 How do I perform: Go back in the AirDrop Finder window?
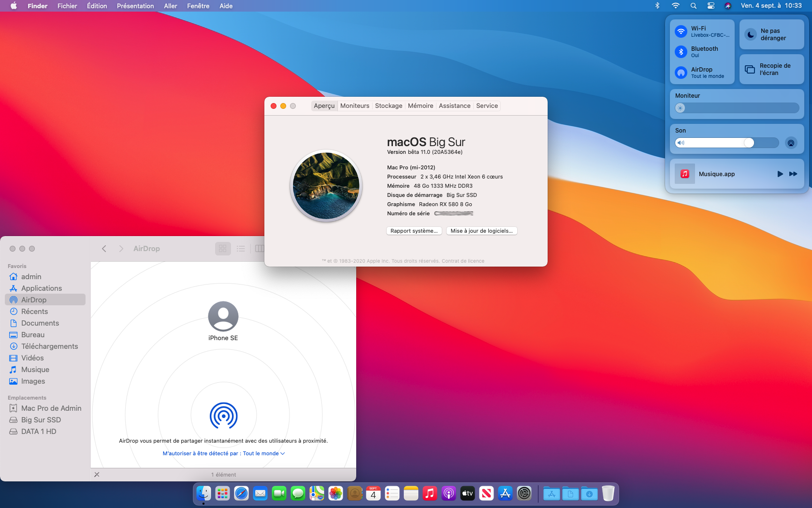[104, 249]
